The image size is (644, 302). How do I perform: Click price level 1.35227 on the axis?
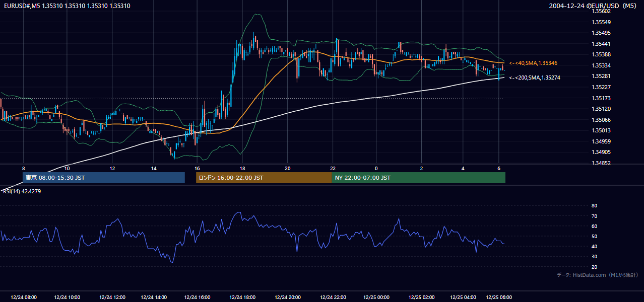[x=601, y=87]
